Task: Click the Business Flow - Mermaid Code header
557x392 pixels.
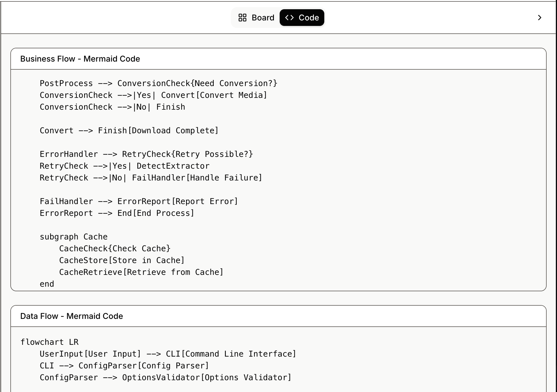Action: (80, 59)
